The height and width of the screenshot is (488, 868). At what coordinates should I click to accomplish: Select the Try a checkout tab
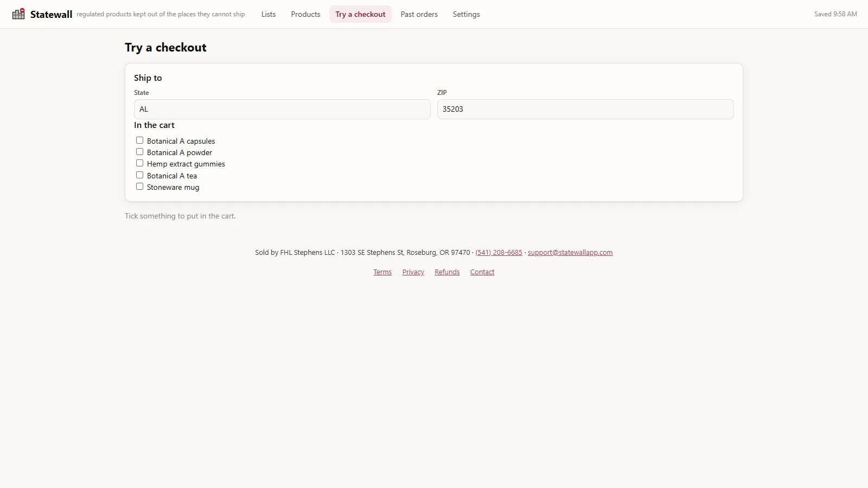pyautogui.click(x=360, y=14)
